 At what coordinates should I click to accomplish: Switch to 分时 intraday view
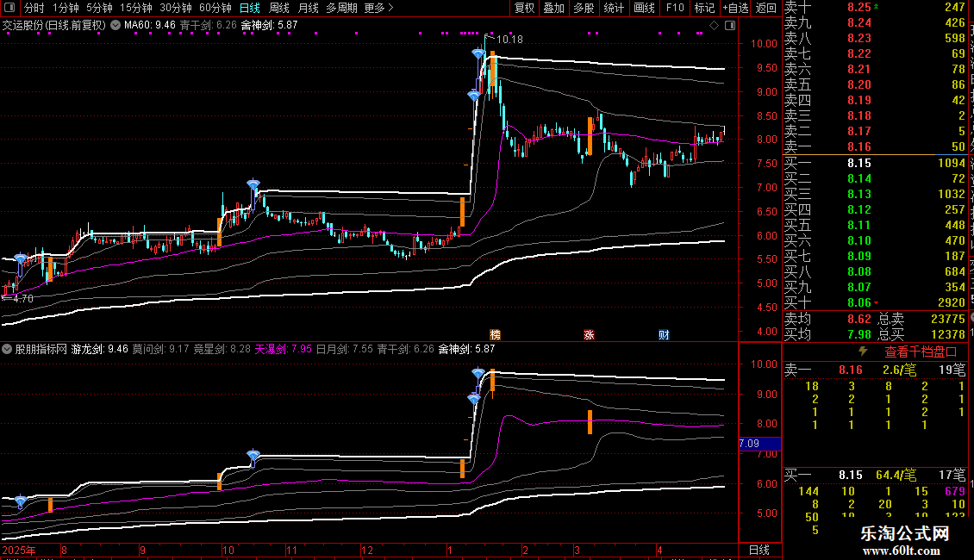coord(34,8)
